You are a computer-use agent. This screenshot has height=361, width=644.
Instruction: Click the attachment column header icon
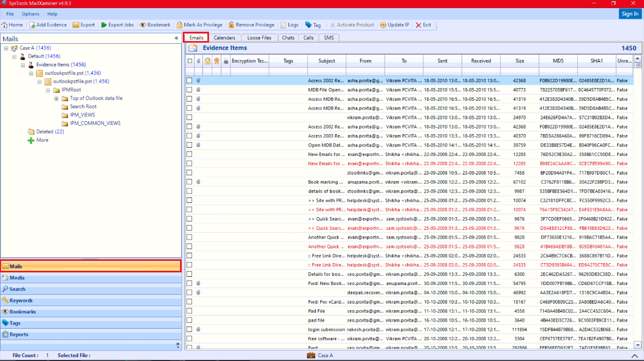[x=199, y=61]
